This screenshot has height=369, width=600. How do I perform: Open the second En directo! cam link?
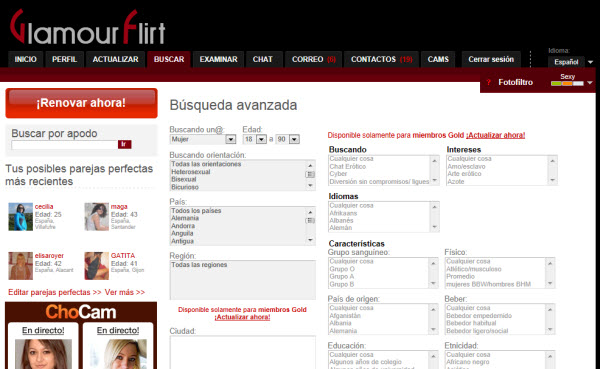(x=118, y=330)
